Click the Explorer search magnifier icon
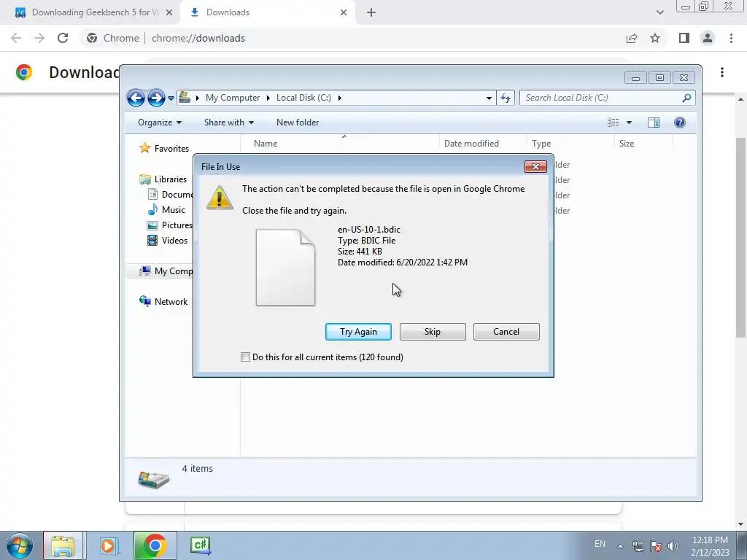 686,98
